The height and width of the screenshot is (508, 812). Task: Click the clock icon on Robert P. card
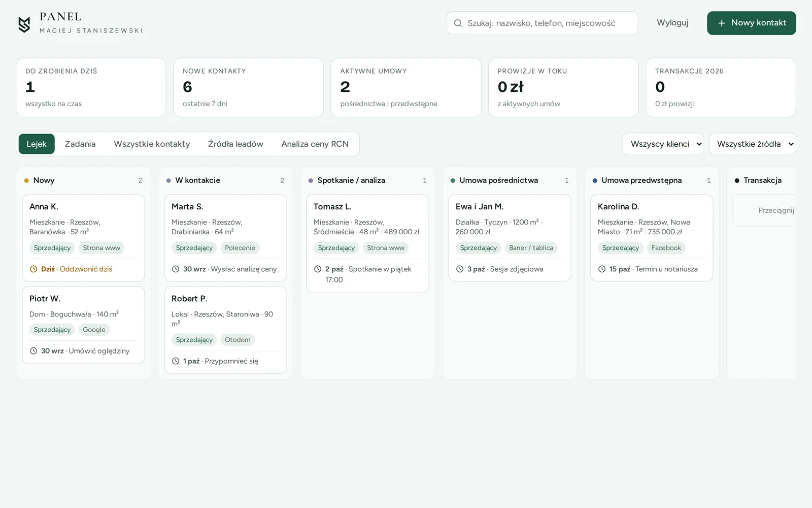click(x=176, y=361)
